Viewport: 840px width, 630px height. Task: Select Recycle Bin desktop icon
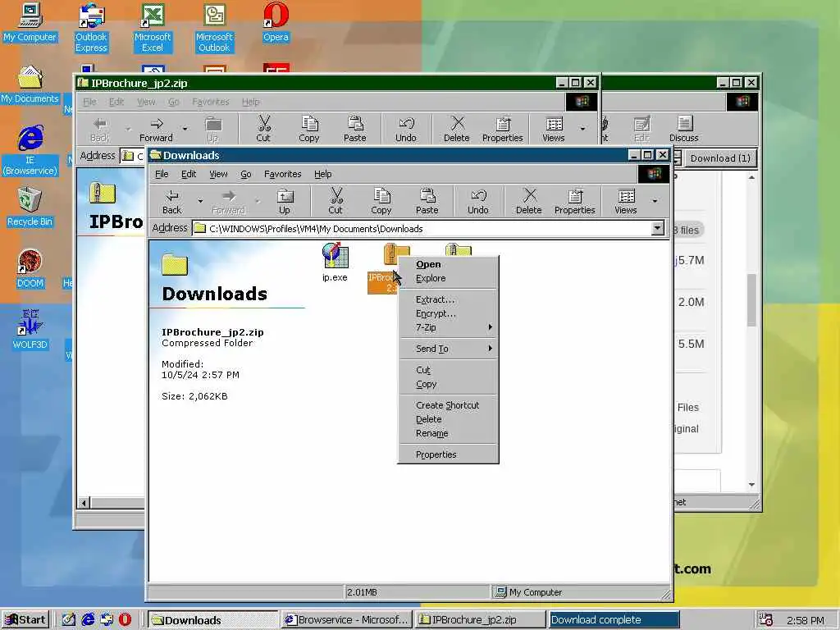click(30, 208)
